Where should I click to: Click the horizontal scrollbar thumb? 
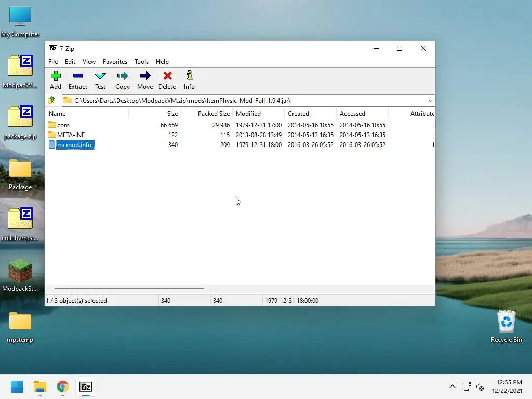129,289
